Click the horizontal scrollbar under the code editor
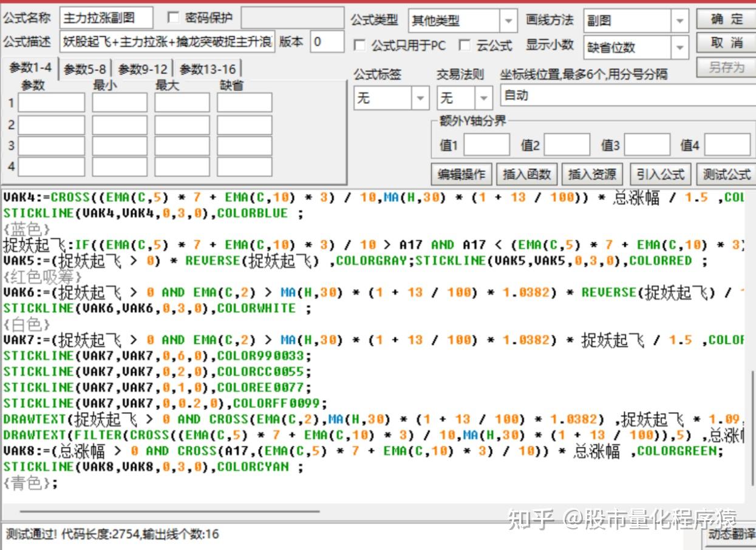The height and width of the screenshot is (550, 756). tap(169, 512)
